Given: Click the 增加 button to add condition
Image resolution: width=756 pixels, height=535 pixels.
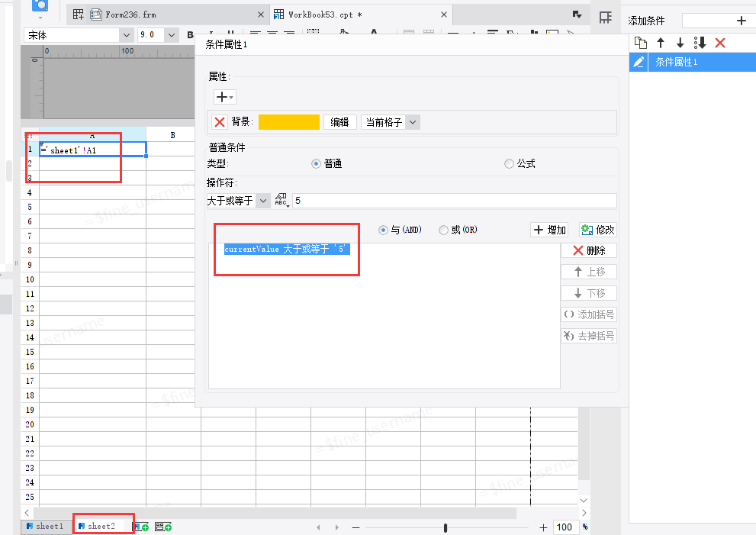Looking at the screenshot, I should pyautogui.click(x=550, y=230).
